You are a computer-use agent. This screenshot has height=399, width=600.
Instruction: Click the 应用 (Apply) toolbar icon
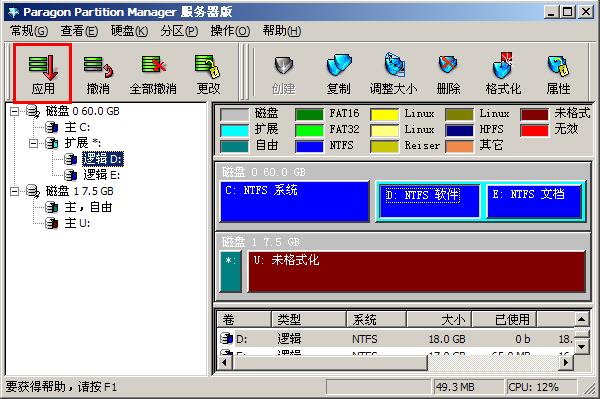coord(43,67)
